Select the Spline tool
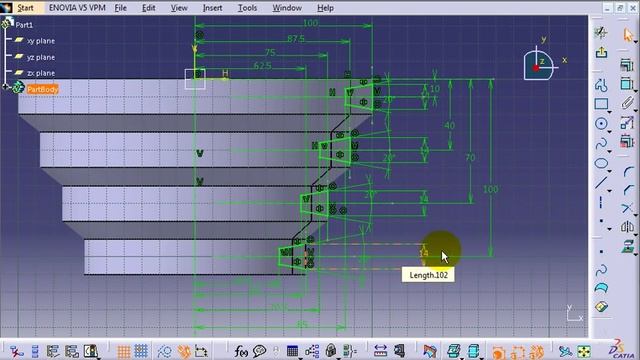The width and height of the screenshot is (640, 360). click(x=601, y=144)
